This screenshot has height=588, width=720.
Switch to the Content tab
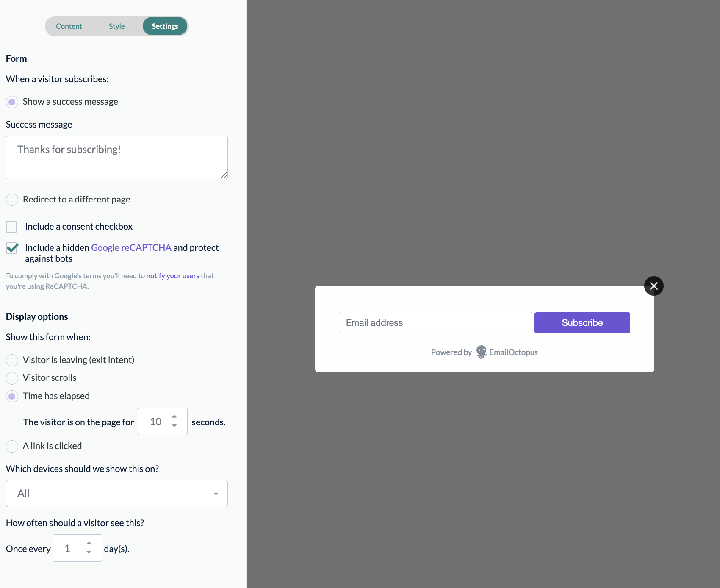[x=69, y=26]
